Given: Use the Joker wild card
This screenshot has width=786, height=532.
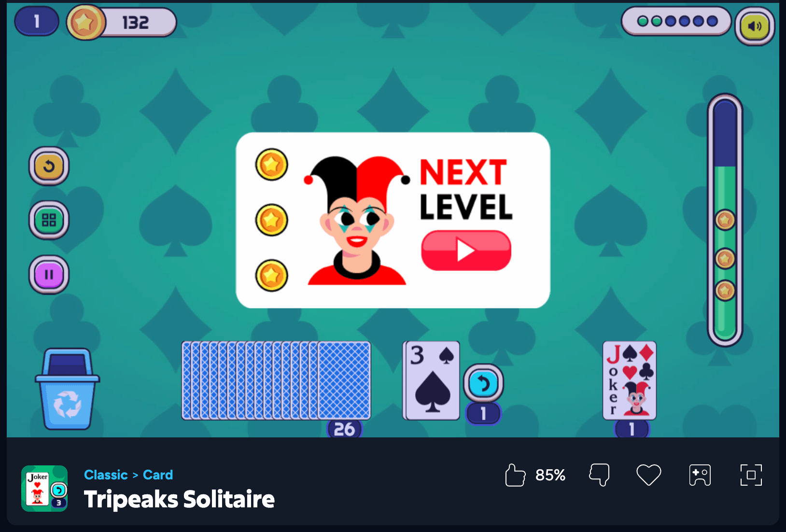Looking at the screenshot, I should point(630,380).
